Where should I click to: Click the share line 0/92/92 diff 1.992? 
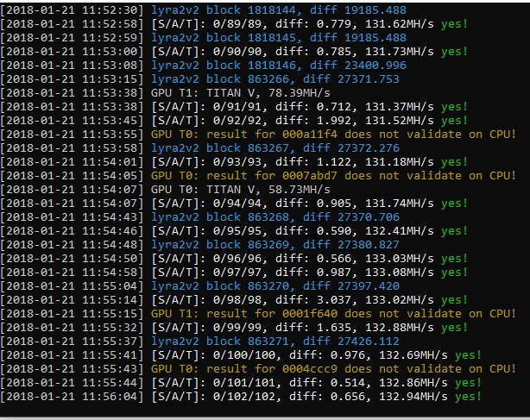coord(234,121)
